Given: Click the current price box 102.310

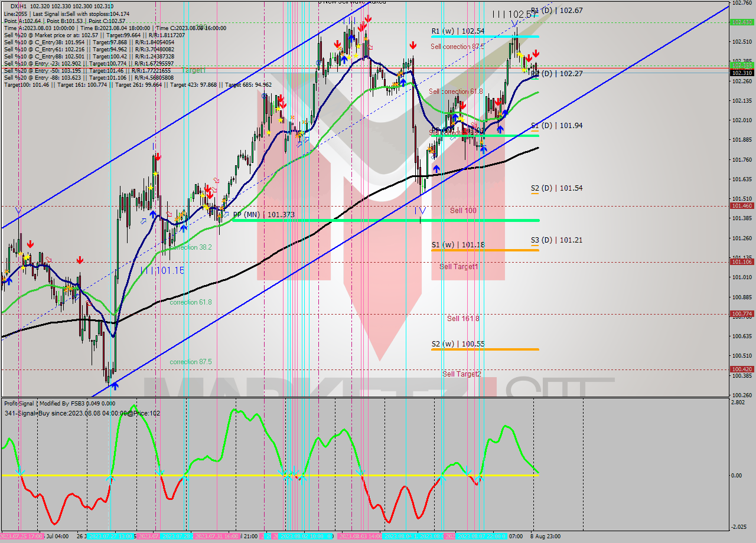Looking at the screenshot, I should pyautogui.click(x=742, y=73).
